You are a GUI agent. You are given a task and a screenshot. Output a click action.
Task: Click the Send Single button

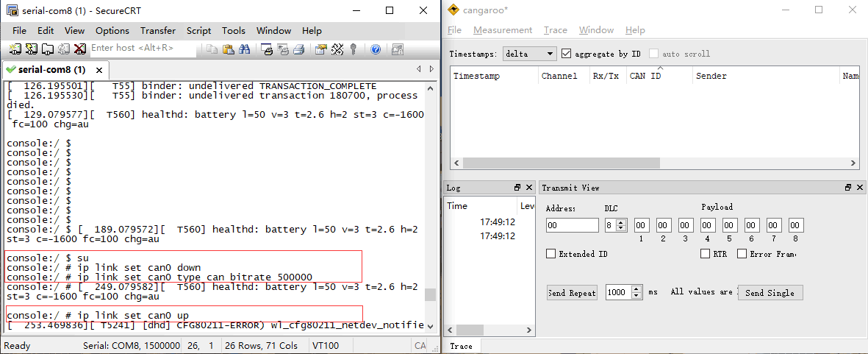770,292
